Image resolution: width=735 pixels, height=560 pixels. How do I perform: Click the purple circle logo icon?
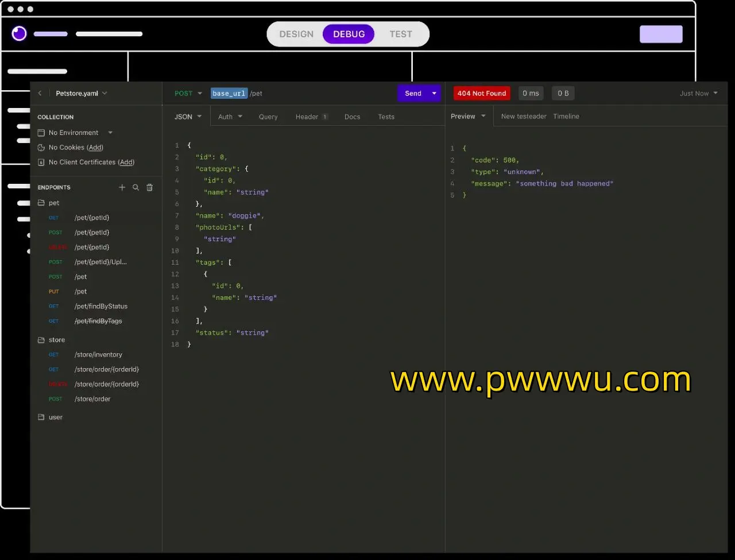19,34
